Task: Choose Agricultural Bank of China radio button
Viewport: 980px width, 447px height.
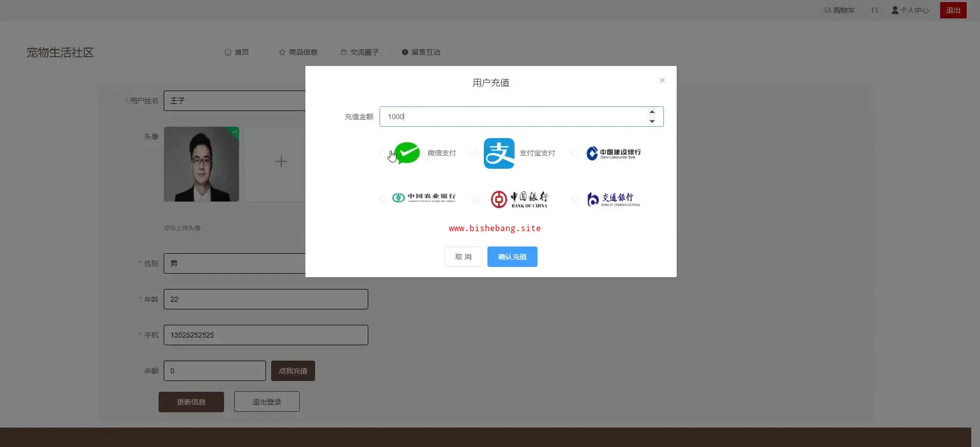Action: 383,199
